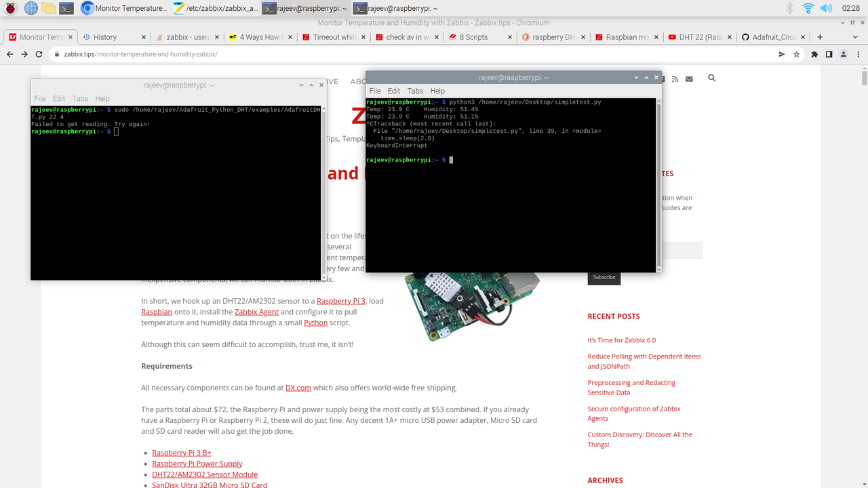Launch terminal from the taskbar launcher icon
The image size is (868, 488).
66,8
